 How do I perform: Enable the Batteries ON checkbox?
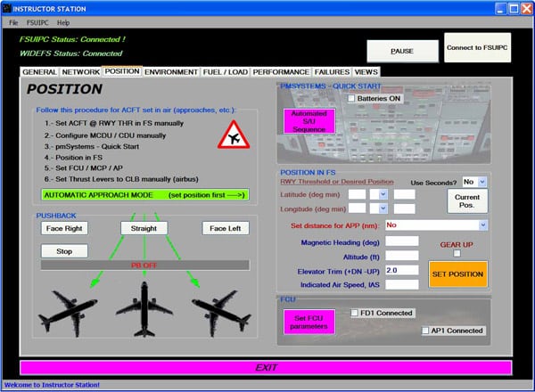[352, 98]
